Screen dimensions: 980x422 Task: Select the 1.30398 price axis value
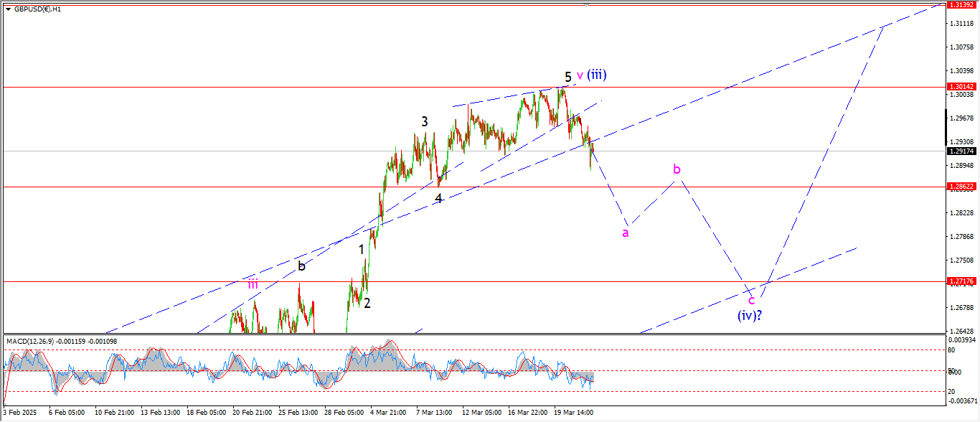click(x=960, y=71)
